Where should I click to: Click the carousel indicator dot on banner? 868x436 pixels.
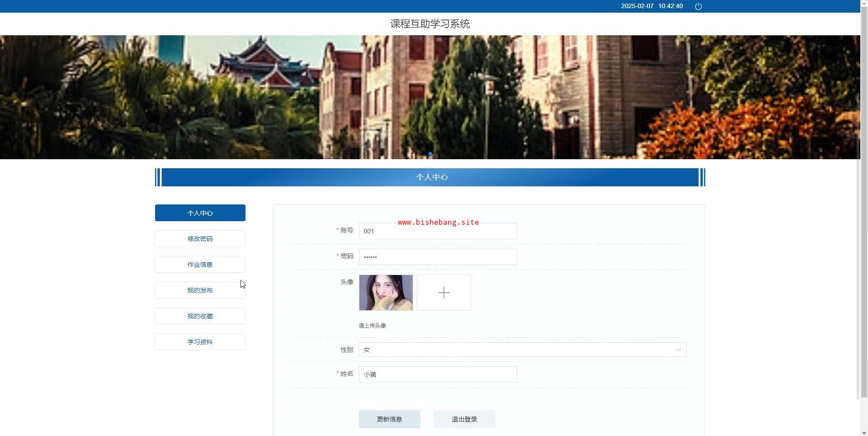point(430,154)
